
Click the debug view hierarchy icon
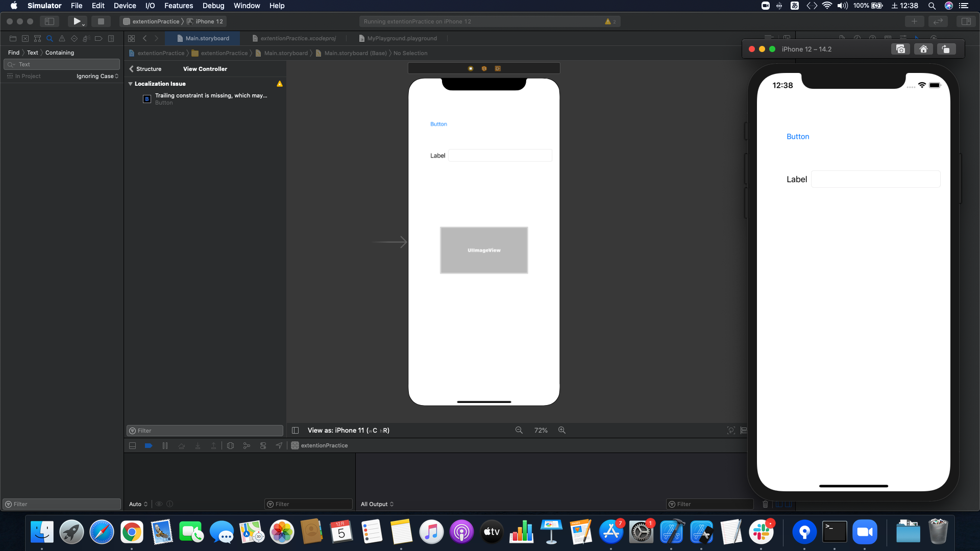pyautogui.click(x=230, y=445)
